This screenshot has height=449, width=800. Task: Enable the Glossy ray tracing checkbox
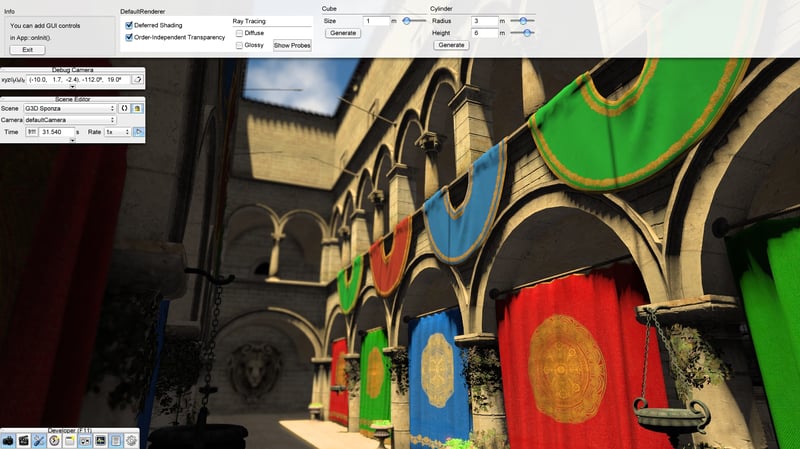pos(239,45)
